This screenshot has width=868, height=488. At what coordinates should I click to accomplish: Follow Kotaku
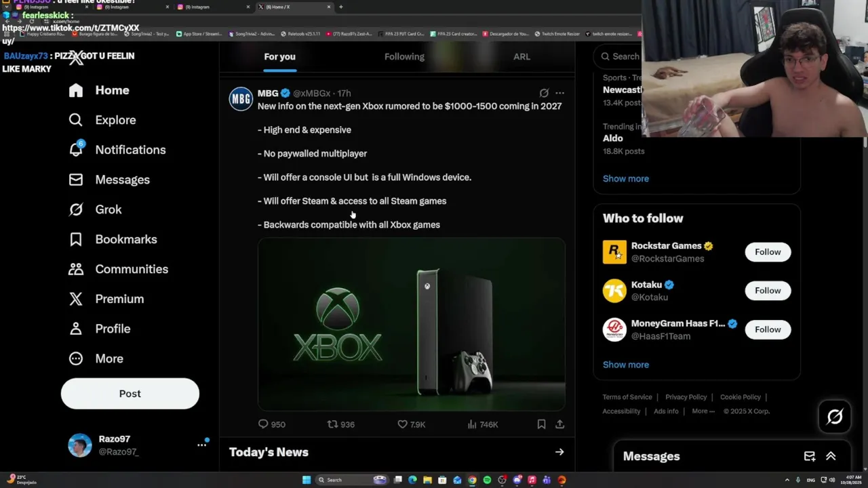[x=768, y=291]
